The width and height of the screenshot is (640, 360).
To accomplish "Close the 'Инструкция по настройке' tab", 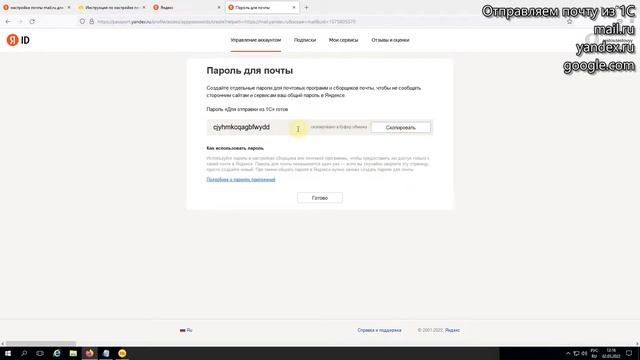I will coord(144,7).
